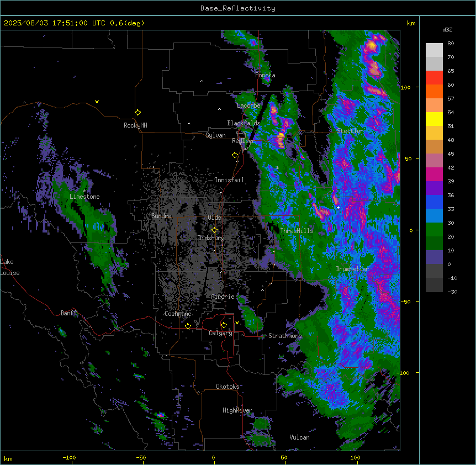Viewport: 476px width, 465px height.
Task: Select the yellow diamond marker between Olds and Didsbury
Action: coord(215,230)
